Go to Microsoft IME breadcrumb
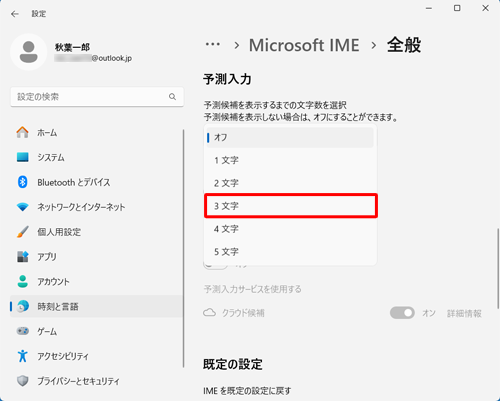This screenshot has height=401, width=500. click(304, 45)
